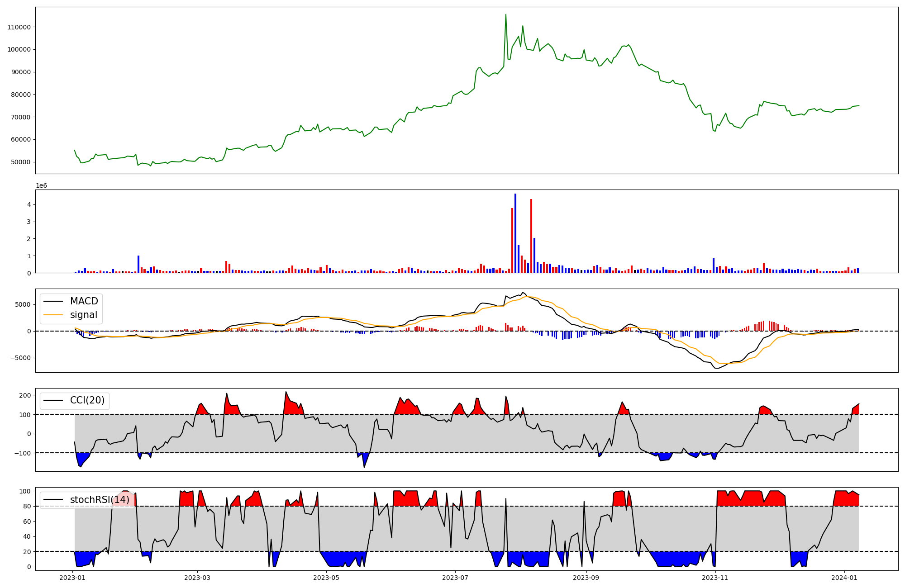Click the orange signal legend line swatch

point(53,315)
